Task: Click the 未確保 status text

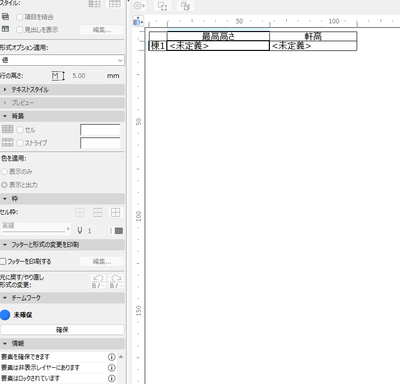Action: pyautogui.click(x=23, y=315)
